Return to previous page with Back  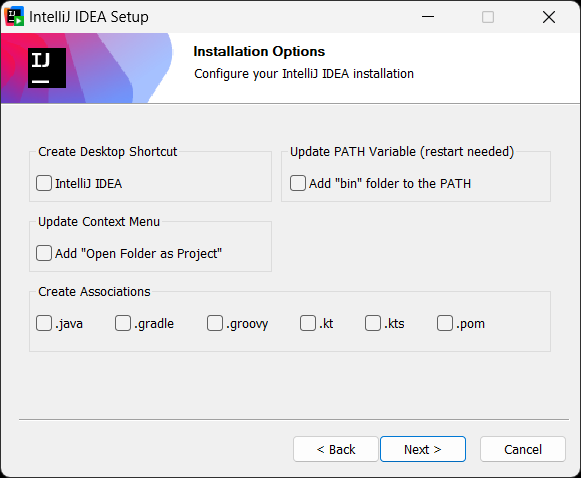[336, 449]
